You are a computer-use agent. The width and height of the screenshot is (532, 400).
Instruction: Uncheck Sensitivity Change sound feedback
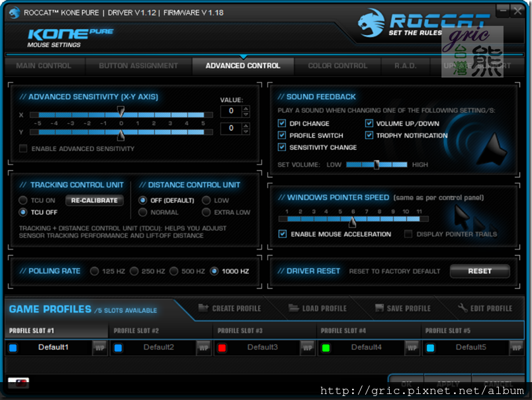point(282,147)
